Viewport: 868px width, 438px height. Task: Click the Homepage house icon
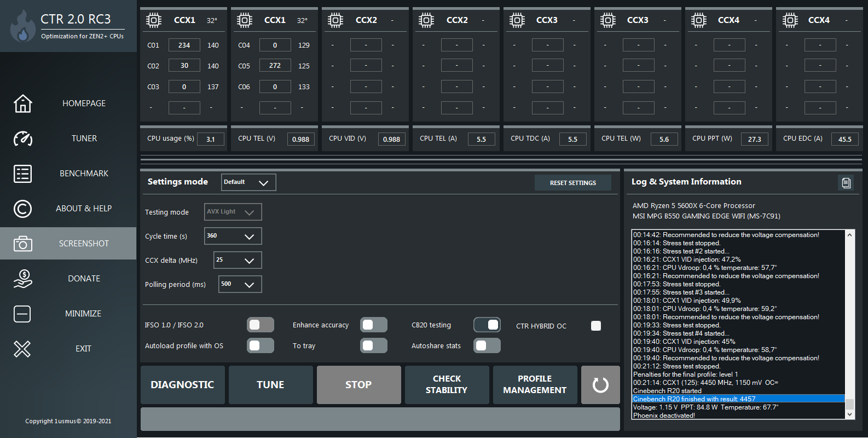coord(22,103)
